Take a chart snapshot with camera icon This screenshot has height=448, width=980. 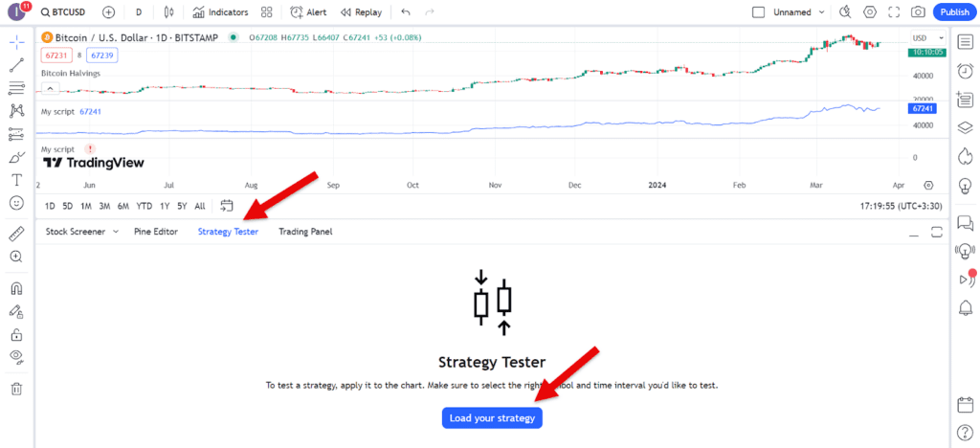(x=918, y=12)
